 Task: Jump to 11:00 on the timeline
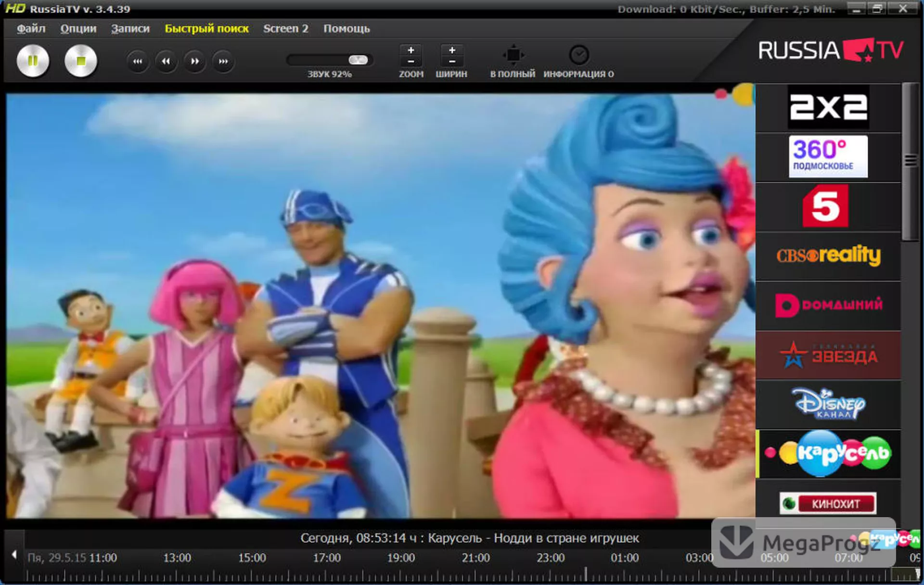(x=103, y=558)
